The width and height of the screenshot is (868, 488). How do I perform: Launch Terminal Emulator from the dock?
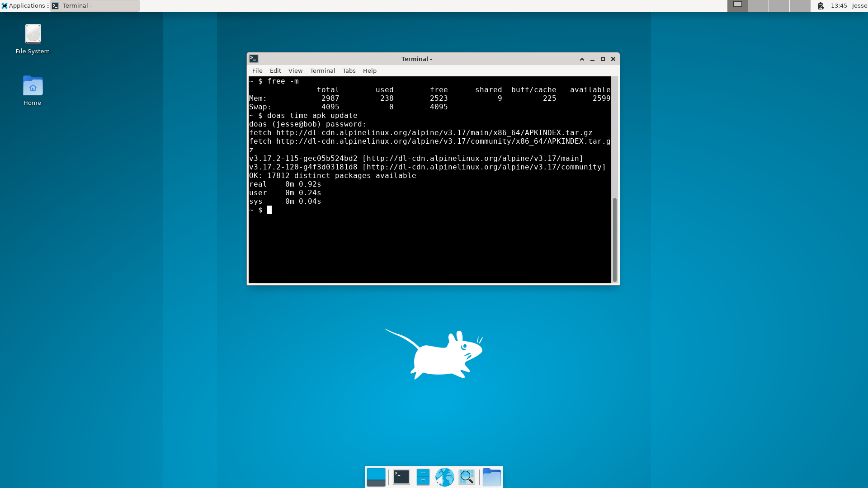click(x=401, y=477)
